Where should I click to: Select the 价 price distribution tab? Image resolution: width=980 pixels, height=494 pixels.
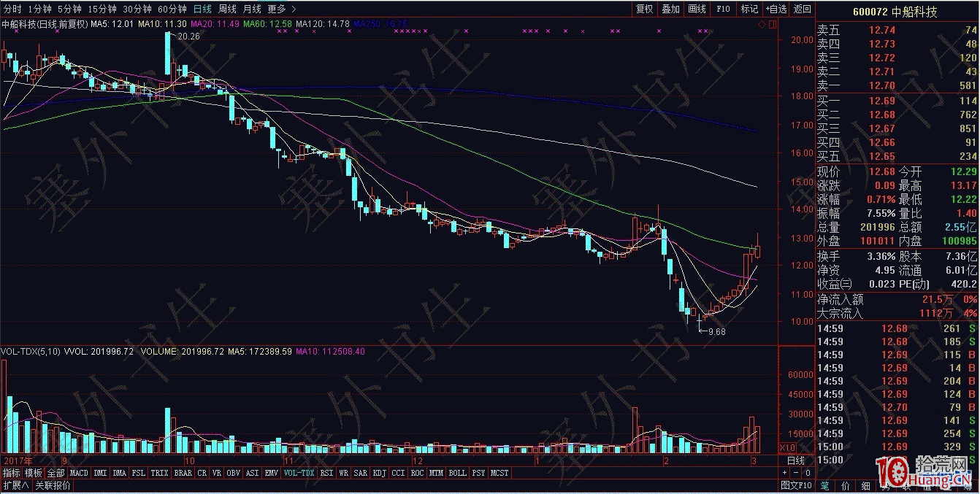click(846, 485)
